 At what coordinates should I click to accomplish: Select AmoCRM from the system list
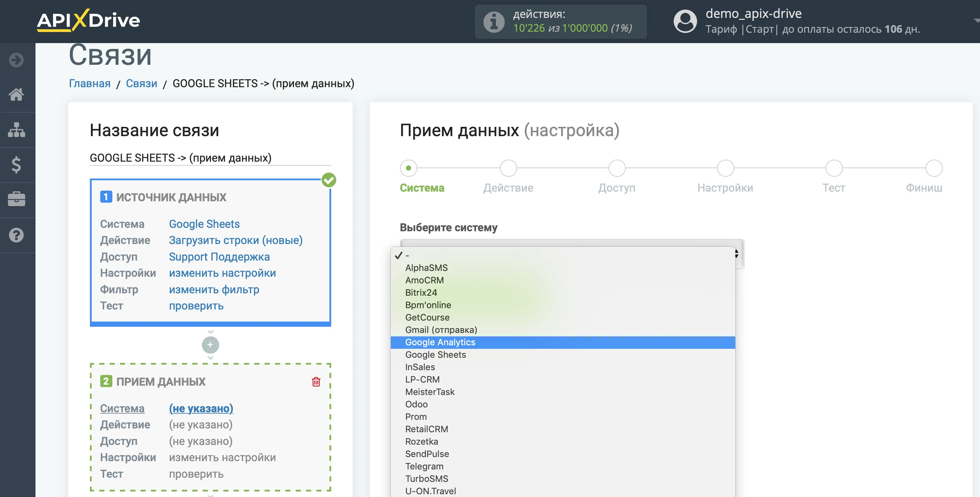[x=563, y=280]
